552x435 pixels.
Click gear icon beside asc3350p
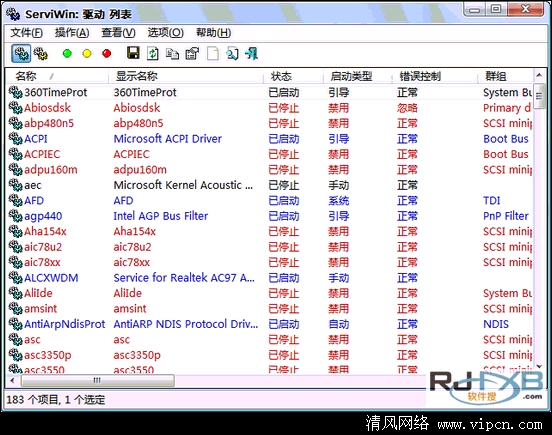15,355
